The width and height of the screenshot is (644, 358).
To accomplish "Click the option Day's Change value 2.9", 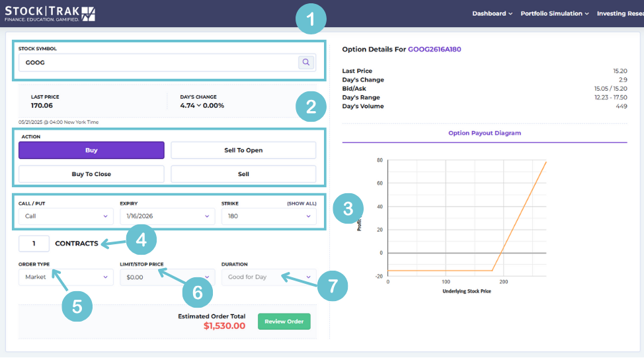I will pyautogui.click(x=623, y=79).
